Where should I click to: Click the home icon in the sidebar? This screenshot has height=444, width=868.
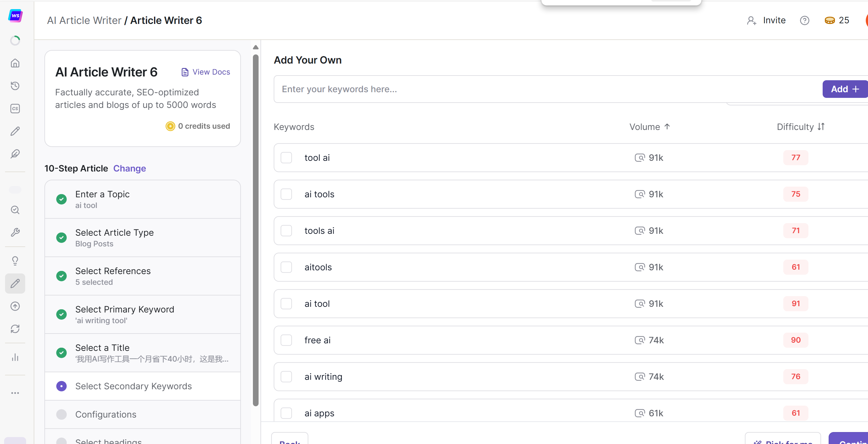coord(15,63)
